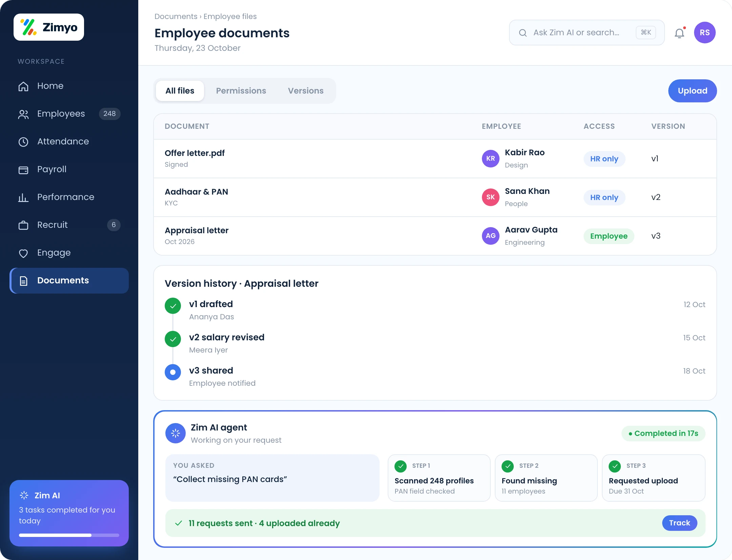Click the Employee files breadcrumb

(x=230, y=16)
